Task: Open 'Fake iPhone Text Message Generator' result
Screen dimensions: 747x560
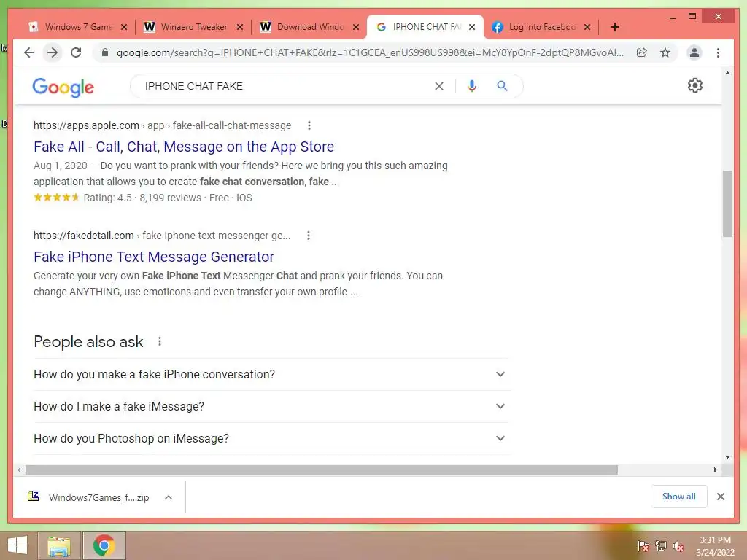Action: 154,257
